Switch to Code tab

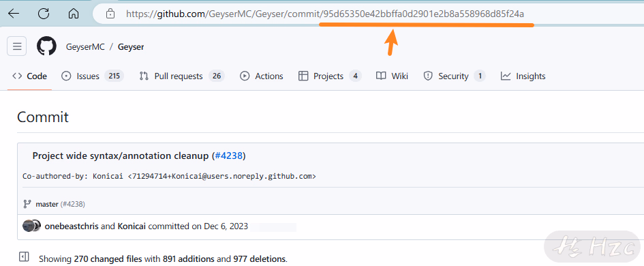tap(29, 76)
